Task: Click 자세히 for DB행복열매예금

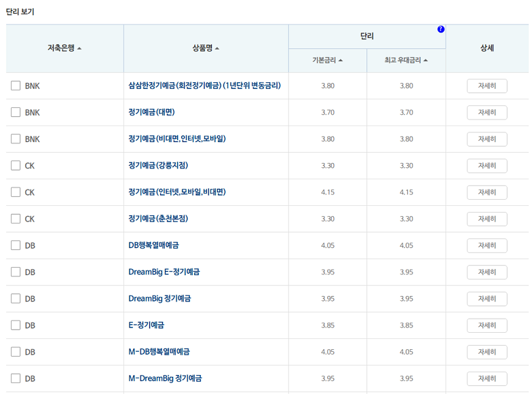Action: pyautogui.click(x=487, y=246)
